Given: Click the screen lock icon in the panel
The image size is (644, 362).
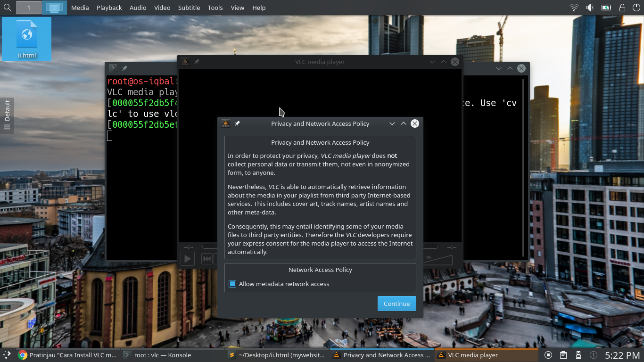Looking at the screenshot, I should tap(622, 8).
